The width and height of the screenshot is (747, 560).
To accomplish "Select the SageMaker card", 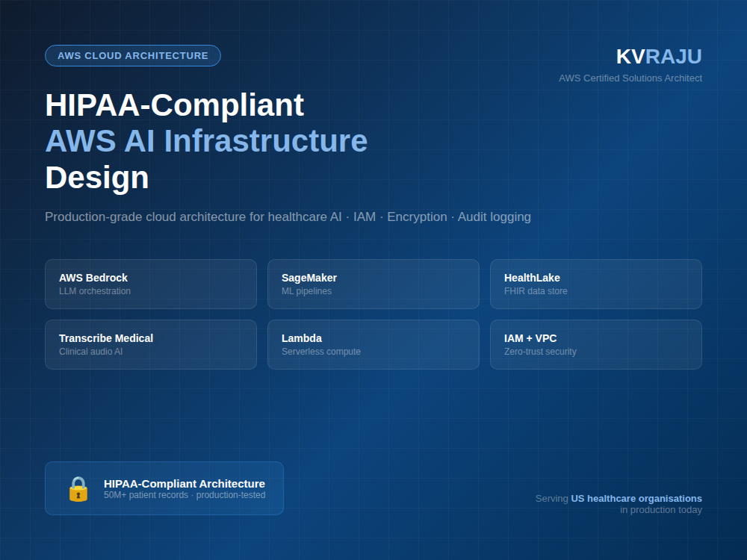I will click(x=373, y=284).
